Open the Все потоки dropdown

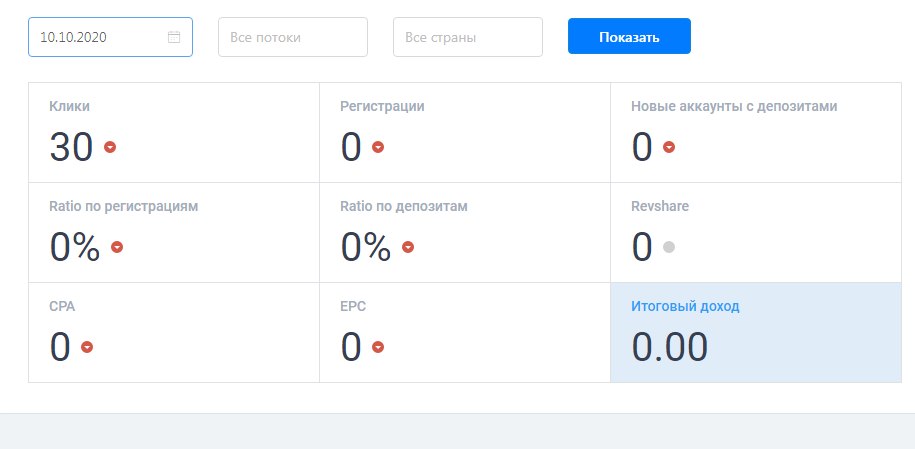coord(293,37)
